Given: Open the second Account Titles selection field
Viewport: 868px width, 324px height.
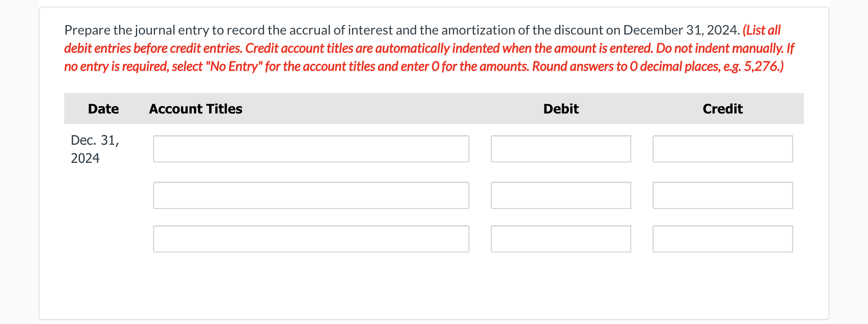Looking at the screenshot, I should 310,195.
